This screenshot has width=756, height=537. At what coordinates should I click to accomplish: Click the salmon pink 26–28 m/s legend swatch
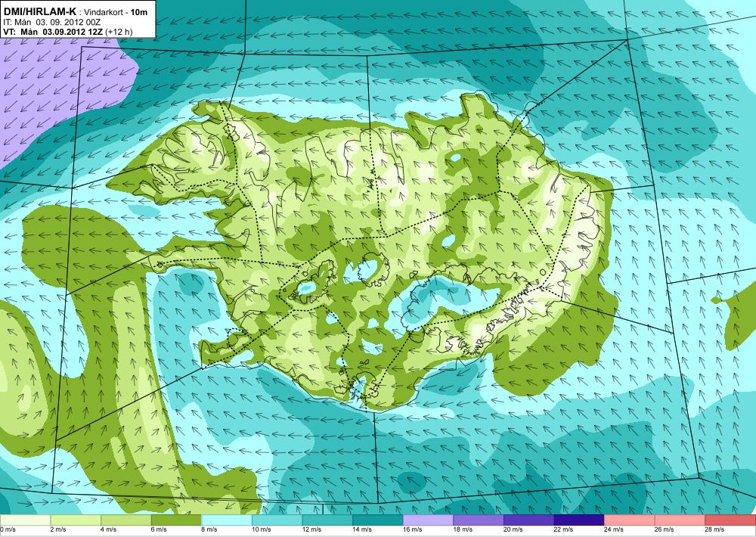pos(680,520)
